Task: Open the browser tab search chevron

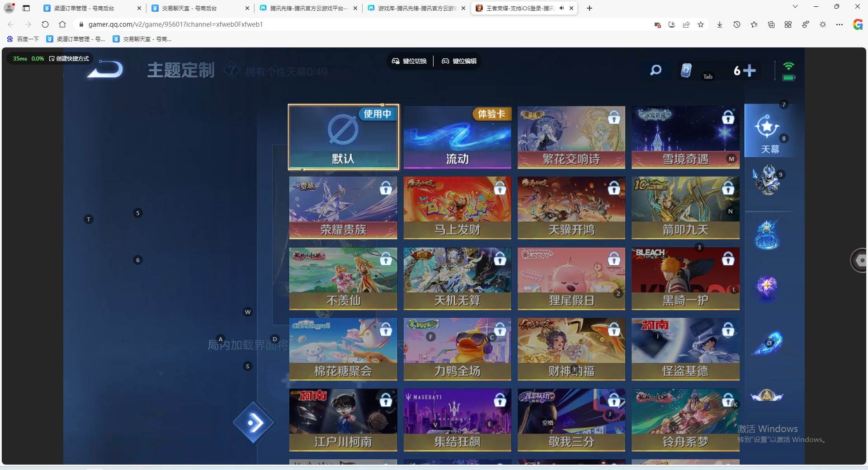Action: point(795,7)
